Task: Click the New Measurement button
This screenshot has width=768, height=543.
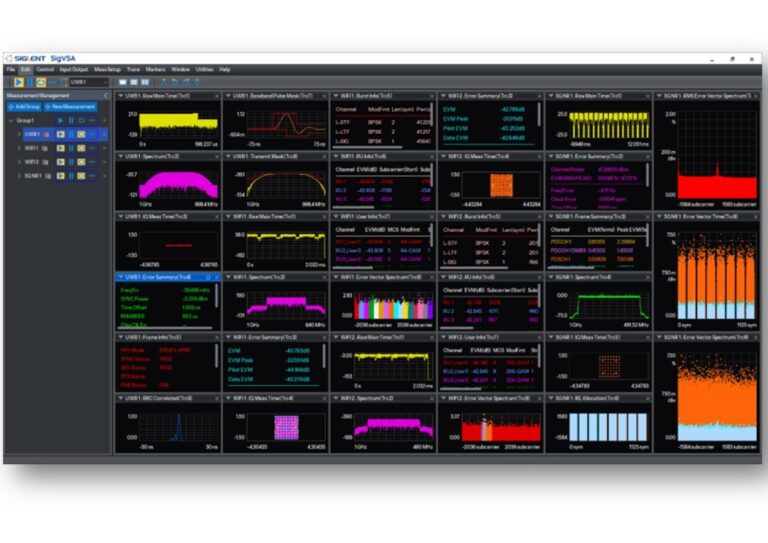Action: tap(70, 107)
